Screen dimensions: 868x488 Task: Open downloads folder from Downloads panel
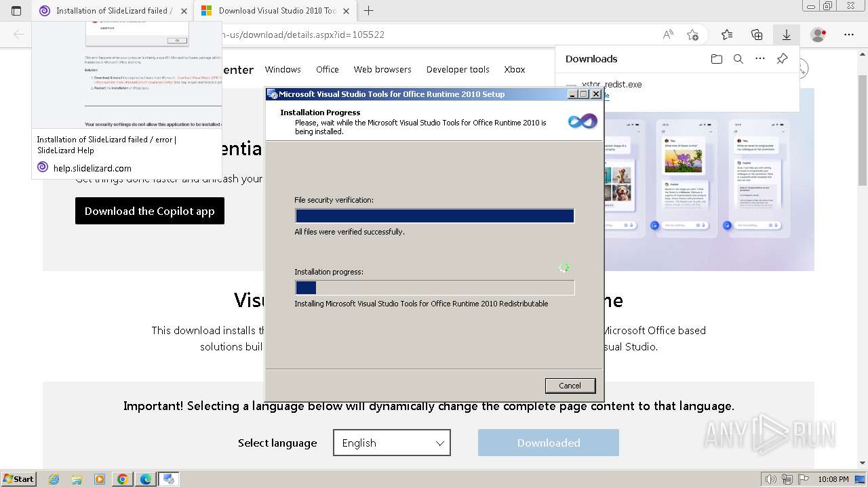(717, 59)
